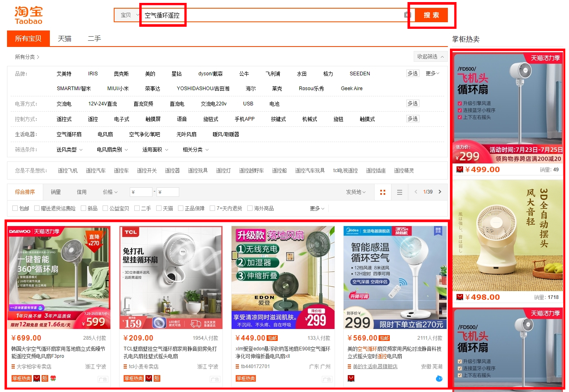Switch to list view layout icon

(x=399, y=192)
